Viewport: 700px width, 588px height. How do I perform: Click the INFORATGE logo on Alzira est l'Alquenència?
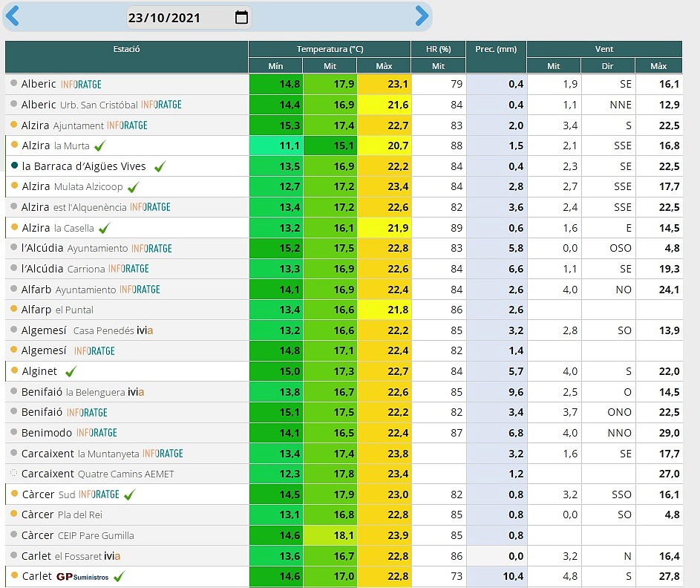[x=150, y=207]
